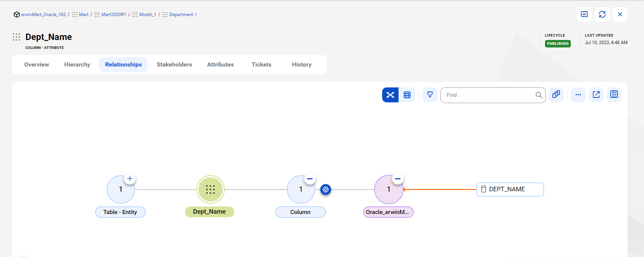
Task: Click the blue relationship badge icon
Action: (x=326, y=189)
